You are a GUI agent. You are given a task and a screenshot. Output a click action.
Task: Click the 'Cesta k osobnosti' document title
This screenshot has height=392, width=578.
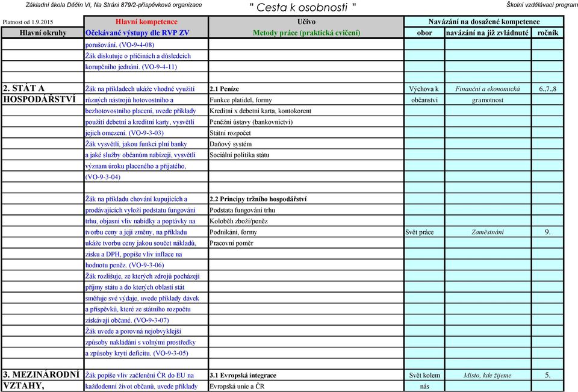[x=302, y=7]
